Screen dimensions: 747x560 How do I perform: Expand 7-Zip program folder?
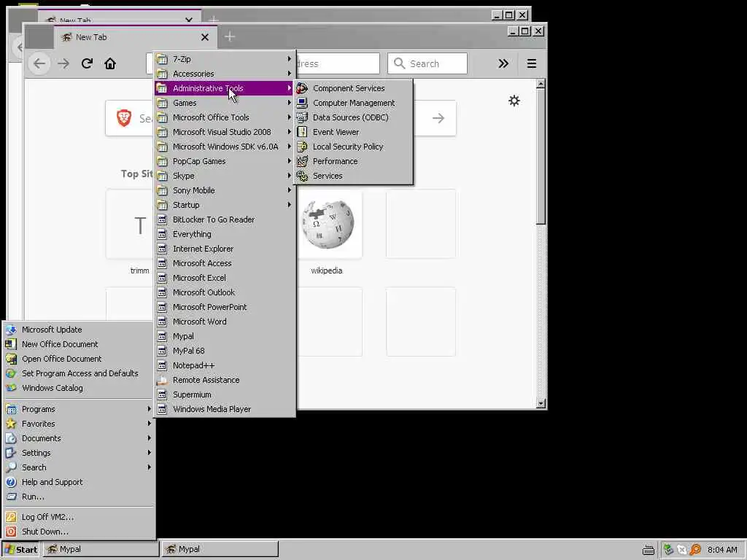(x=225, y=59)
